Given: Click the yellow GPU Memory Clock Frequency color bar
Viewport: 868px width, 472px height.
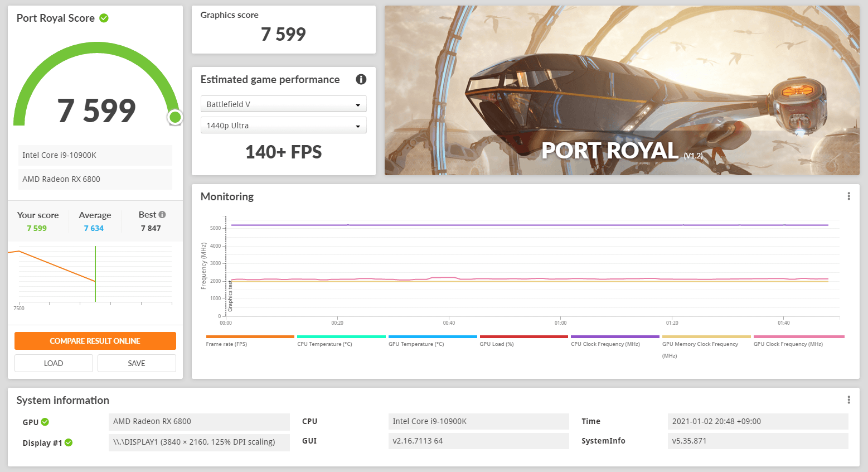Looking at the screenshot, I should point(706,337).
